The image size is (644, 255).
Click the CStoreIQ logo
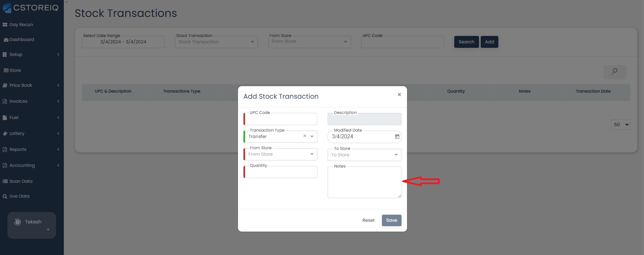31,8
